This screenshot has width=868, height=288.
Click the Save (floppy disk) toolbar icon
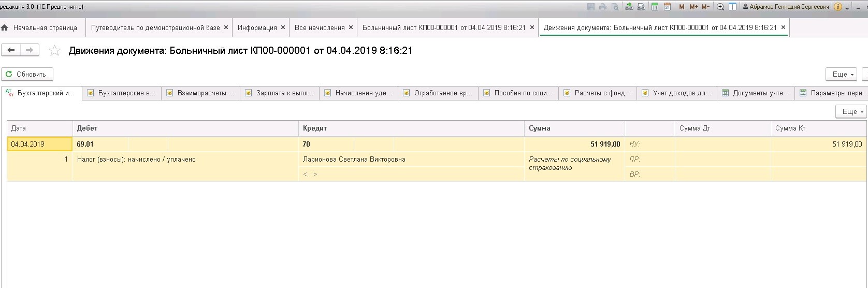[x=591, y=7]
